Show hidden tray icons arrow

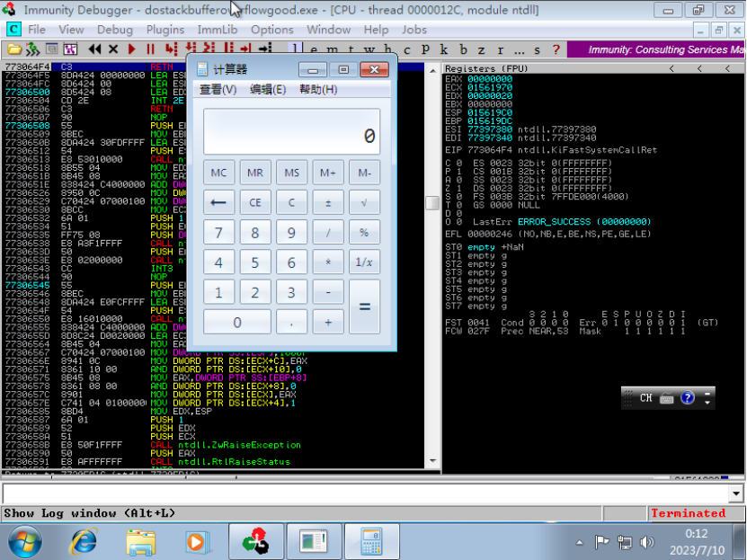coord(580,542)
